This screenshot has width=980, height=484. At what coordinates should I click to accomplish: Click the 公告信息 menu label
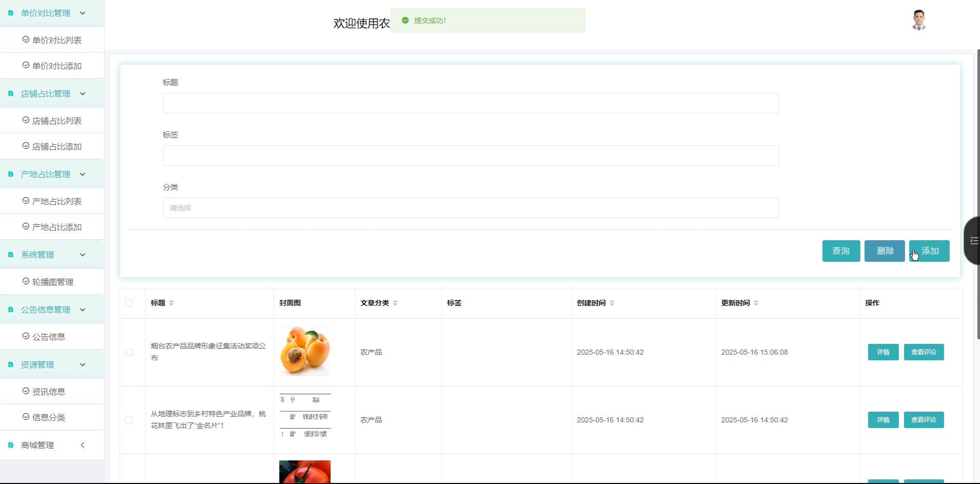[x=49, y=337]
